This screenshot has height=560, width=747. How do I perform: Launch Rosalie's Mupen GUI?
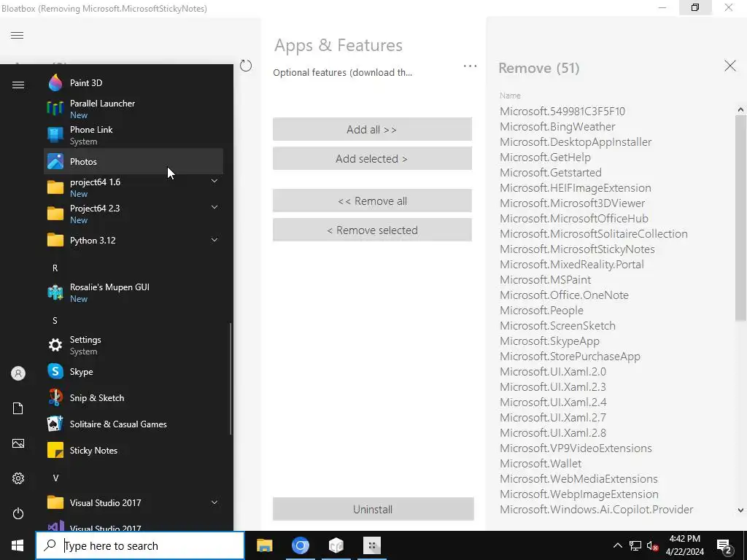(133, 292)
